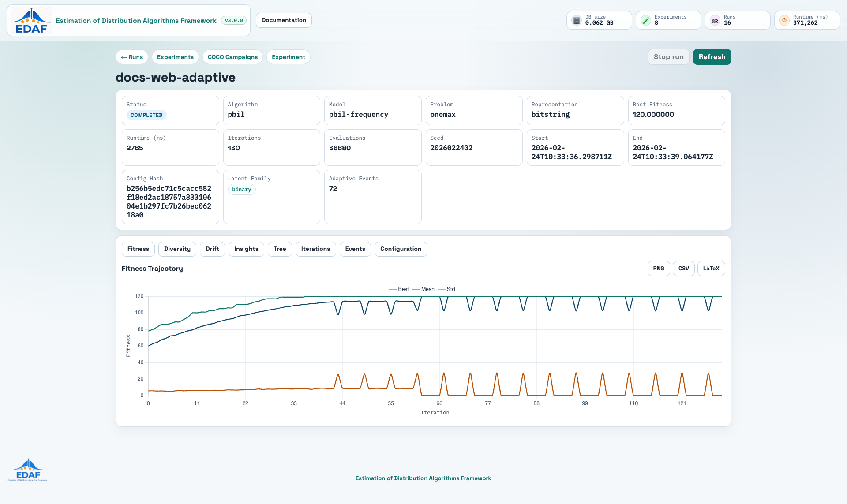Viewport: 847px width, 504px height.
Task: Click the Refresh button
Action: 712,57
